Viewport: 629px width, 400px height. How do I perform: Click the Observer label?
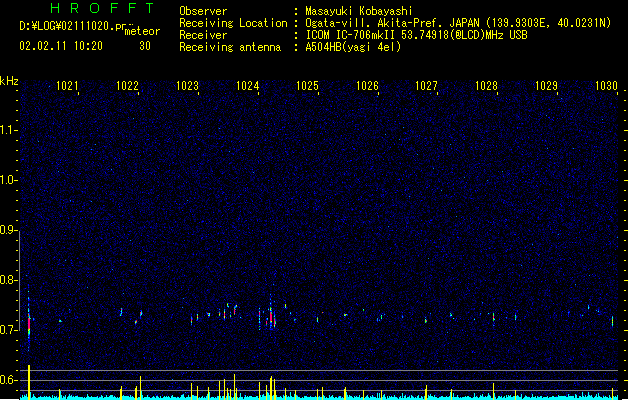click(203, 11)
